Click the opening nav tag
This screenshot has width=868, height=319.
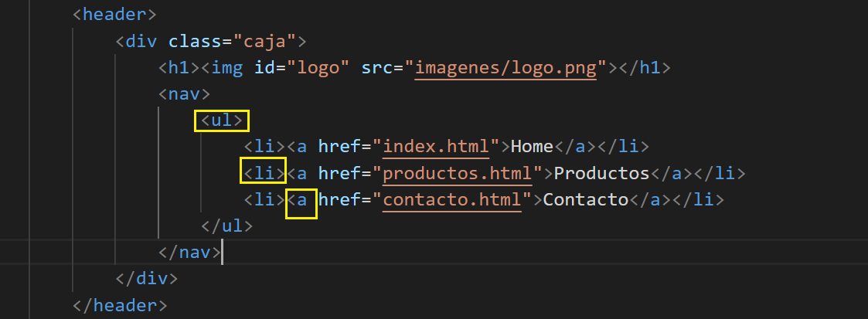pos(184,93)
